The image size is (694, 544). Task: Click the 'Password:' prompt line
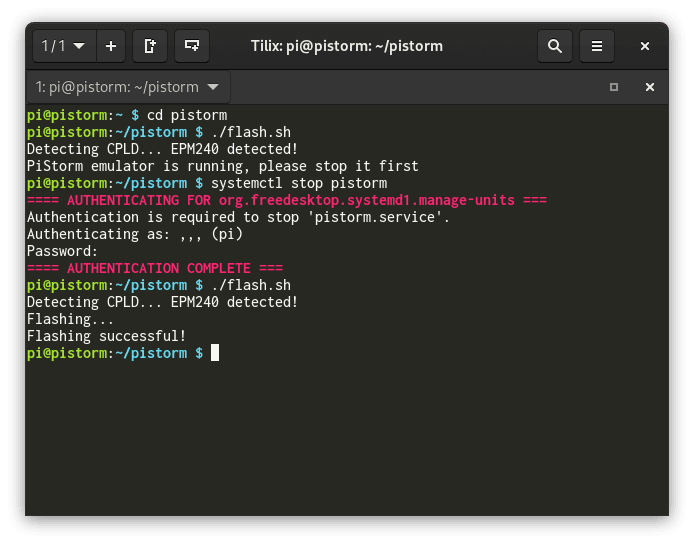click(62, 251)
